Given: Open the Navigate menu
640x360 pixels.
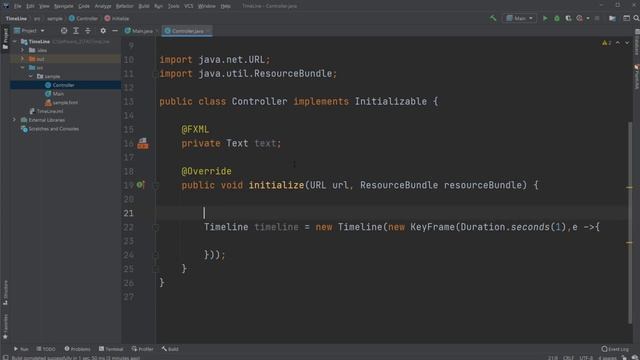Looking at the screenshot, I should coord(64,6).
